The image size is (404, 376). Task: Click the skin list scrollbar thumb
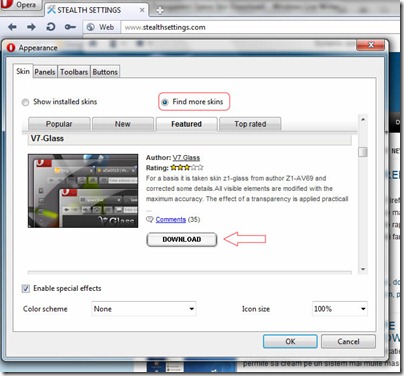[363, 152]
